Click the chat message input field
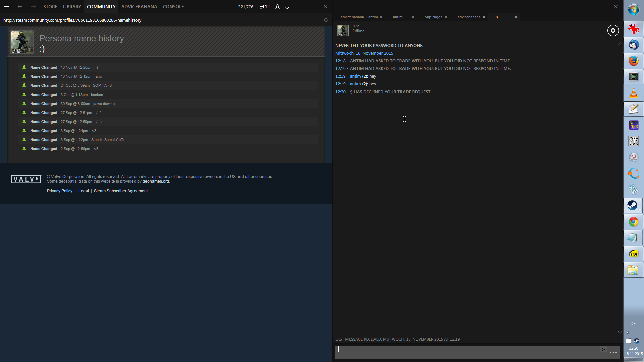Image resolution: width=644 pixels, height=362 pixels. coord(466,353)
